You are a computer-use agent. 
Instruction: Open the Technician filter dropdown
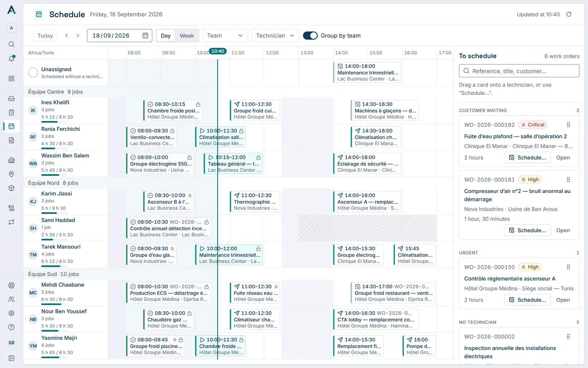tap(275, 36)
